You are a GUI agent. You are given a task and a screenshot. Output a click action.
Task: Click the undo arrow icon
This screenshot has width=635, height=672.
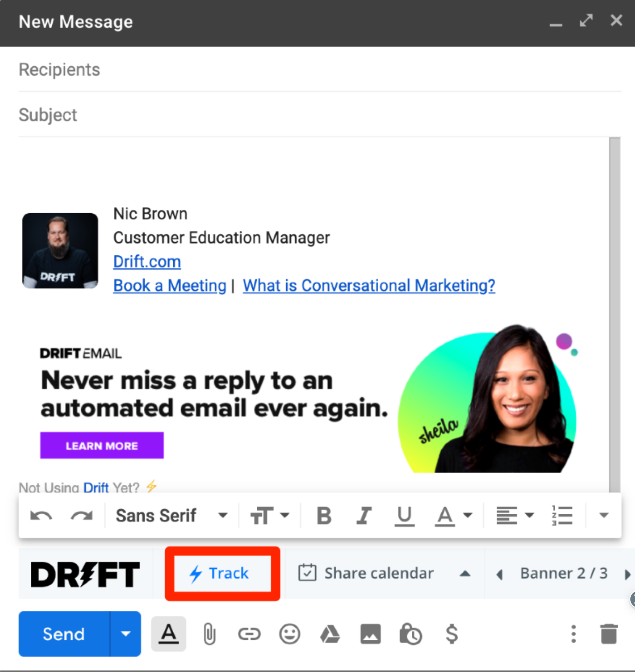(41, 516)
